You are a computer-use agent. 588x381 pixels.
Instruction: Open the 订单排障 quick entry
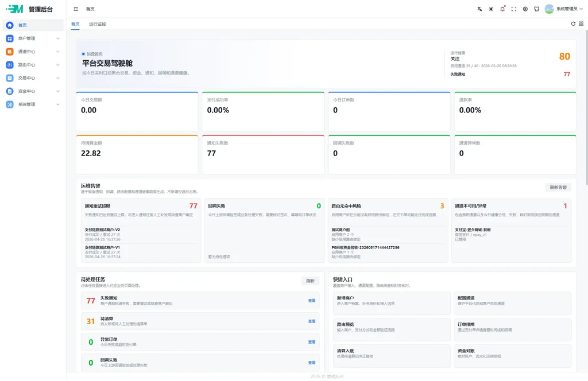pos(513,330)
